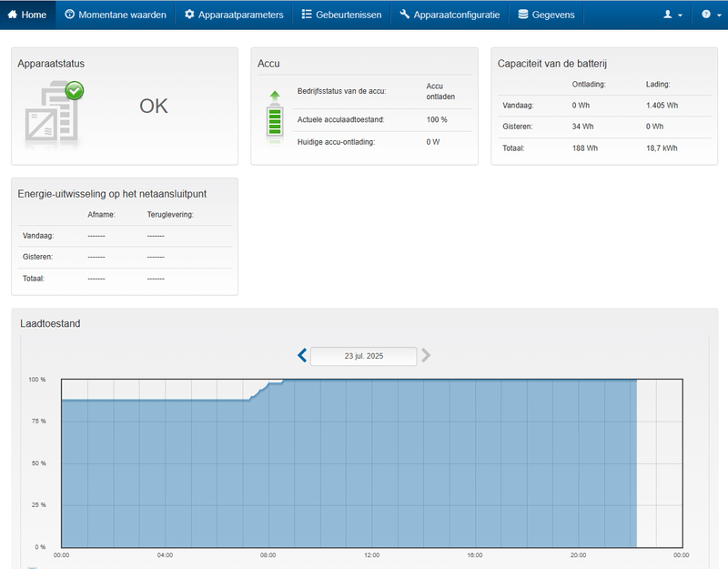
Task: Click the 50 % axis label on the chart
Action: click(39, 463)
